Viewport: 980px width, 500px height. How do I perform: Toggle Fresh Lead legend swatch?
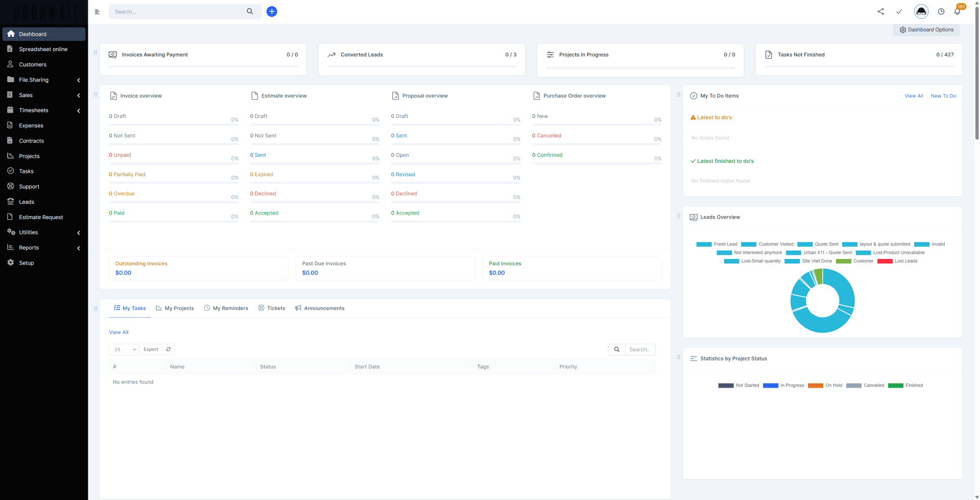(x=704, y=244)
